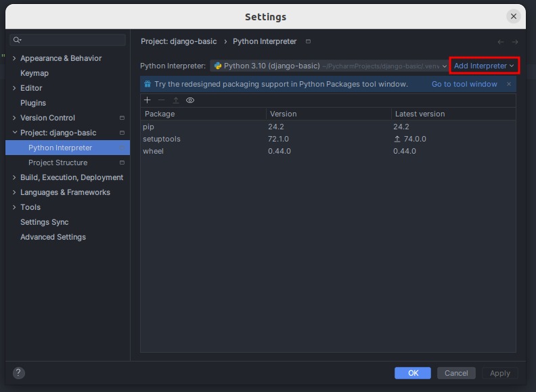Expand the Version Control section

click(14, 118)
